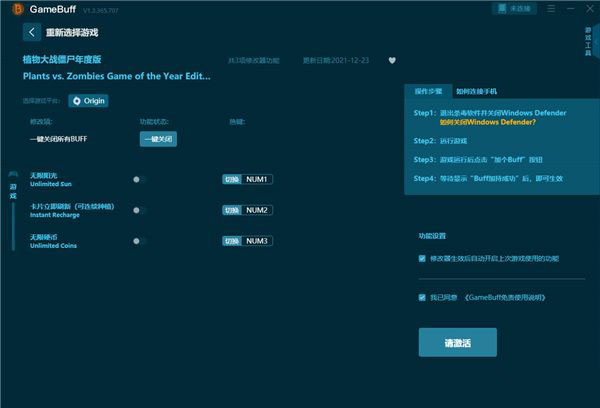The image size is (600, 408).
Task: Uncheck the 我已同意 agreement checkbox
Action: (422, 297)
